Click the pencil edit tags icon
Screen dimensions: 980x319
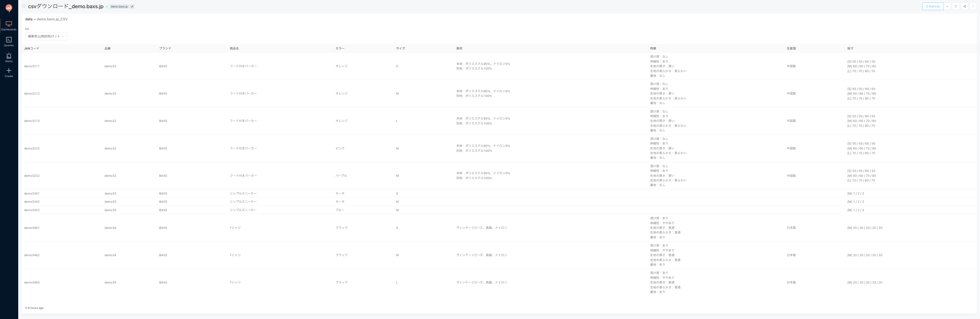coord(132,7)
